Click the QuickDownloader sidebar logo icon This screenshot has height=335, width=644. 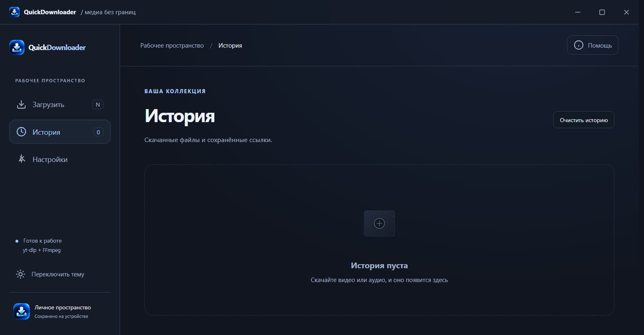[17, 48]
